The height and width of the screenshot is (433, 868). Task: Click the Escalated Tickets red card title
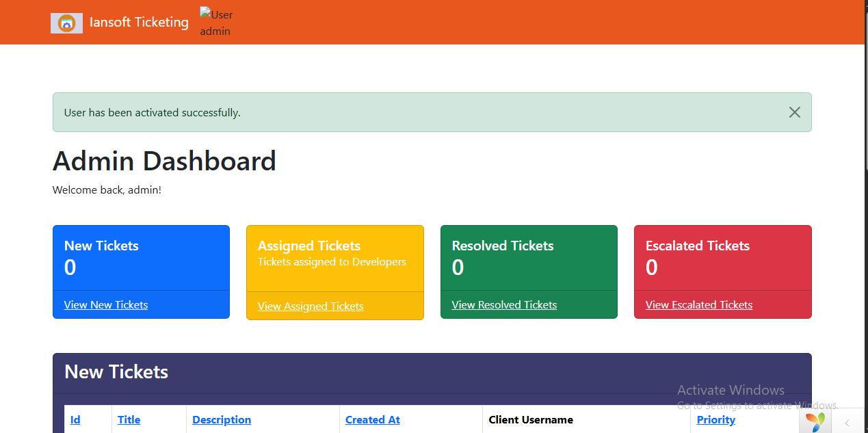click(x=698, y=246)
